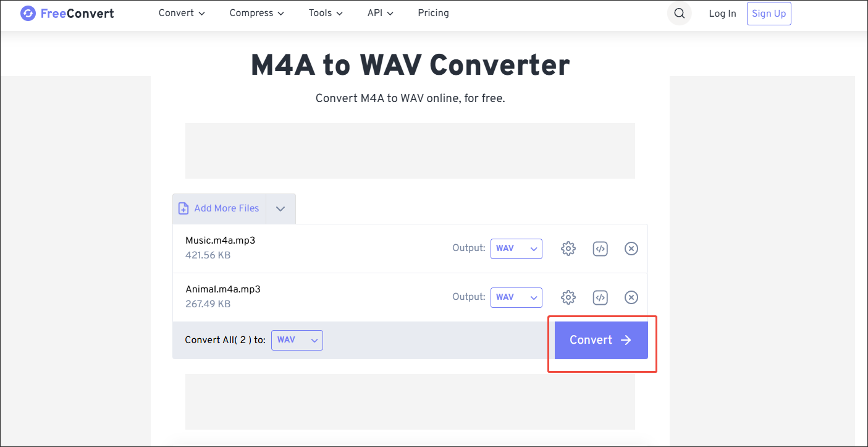Open the Compress menu
The width and height of the screenshot is (868, 447).
click(256, 12)
